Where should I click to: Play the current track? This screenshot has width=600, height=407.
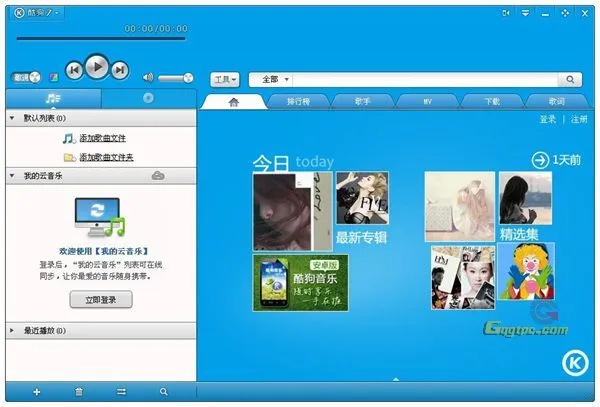(x=97, y=67)
